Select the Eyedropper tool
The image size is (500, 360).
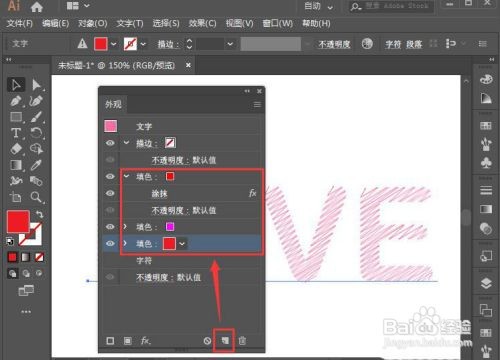point(36,165)
